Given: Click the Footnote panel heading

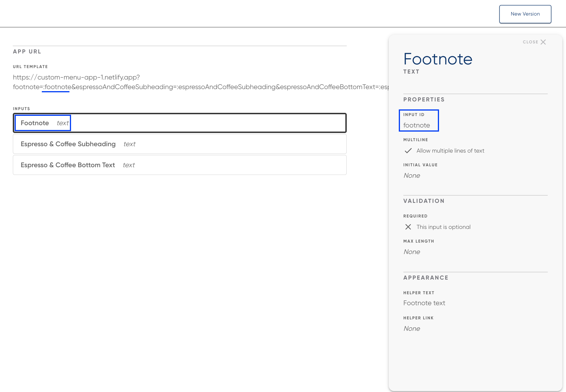Looking at the screenshot, I should (438, 59).
